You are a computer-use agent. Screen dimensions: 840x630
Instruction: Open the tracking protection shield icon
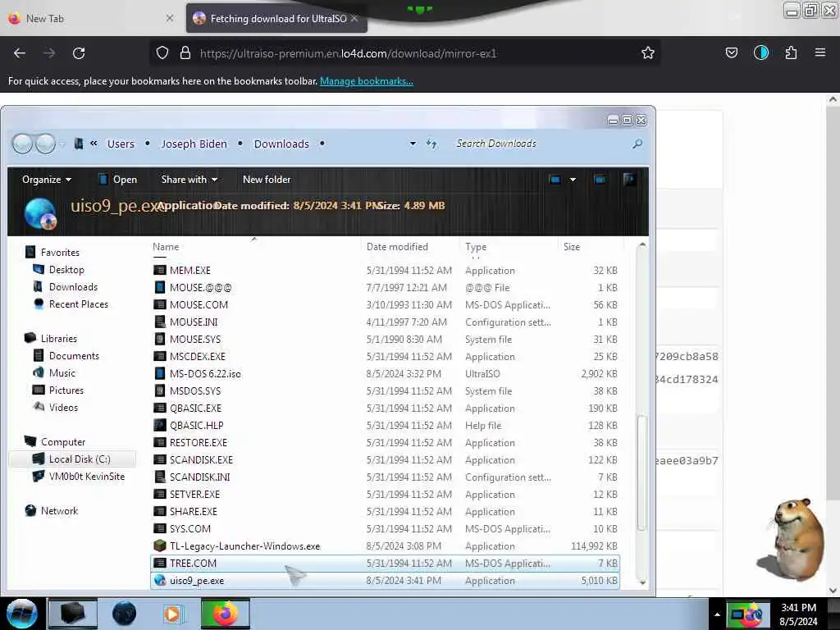[x=162, y=53]
